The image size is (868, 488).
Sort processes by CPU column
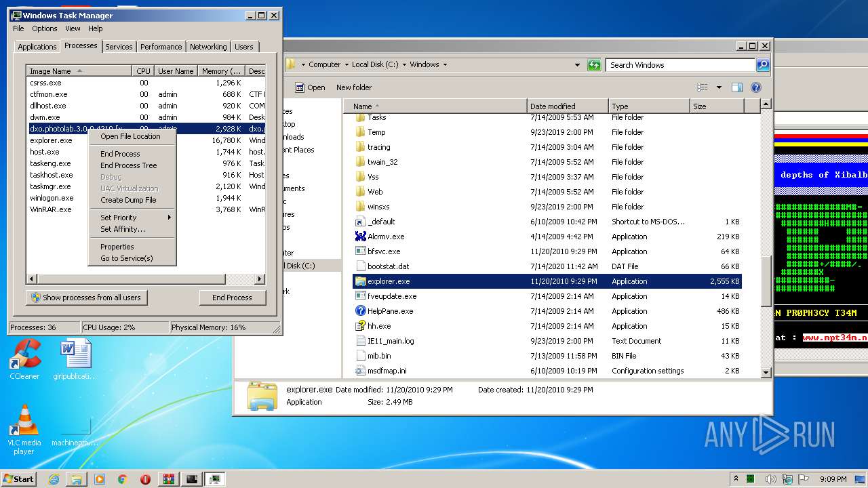click(143, 71)
